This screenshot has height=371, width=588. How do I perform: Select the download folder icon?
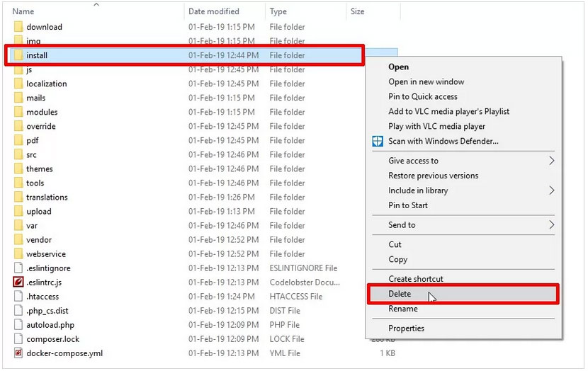[x=18, y=27]
